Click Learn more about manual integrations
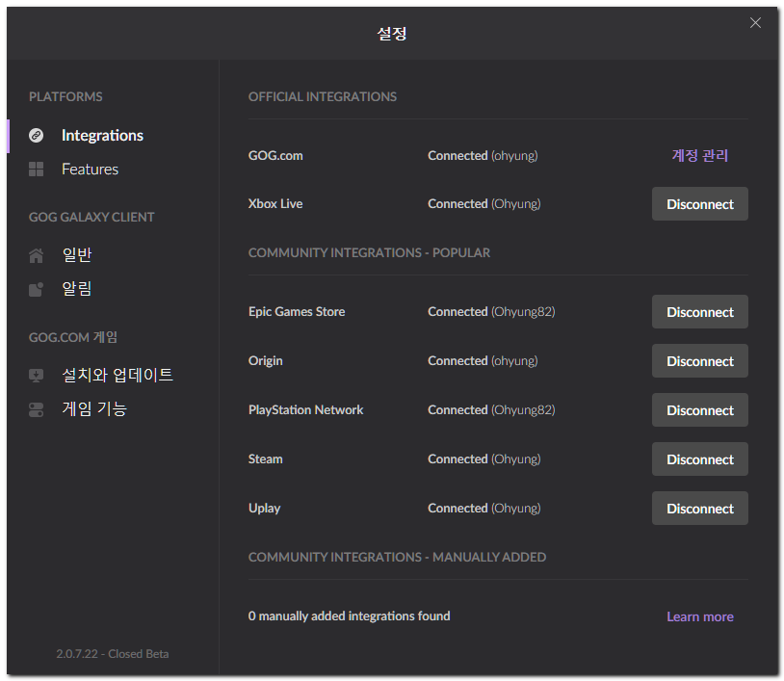 coord(699,616)
